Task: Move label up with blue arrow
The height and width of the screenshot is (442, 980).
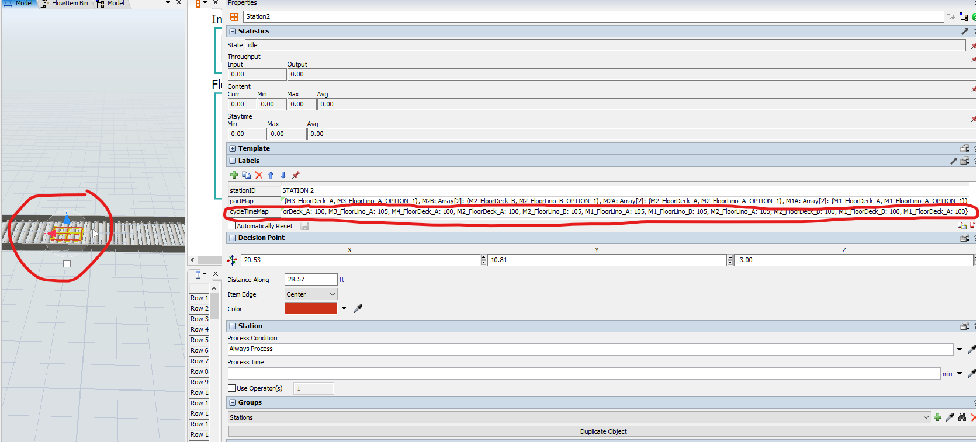Action: (x=271, y=175)
